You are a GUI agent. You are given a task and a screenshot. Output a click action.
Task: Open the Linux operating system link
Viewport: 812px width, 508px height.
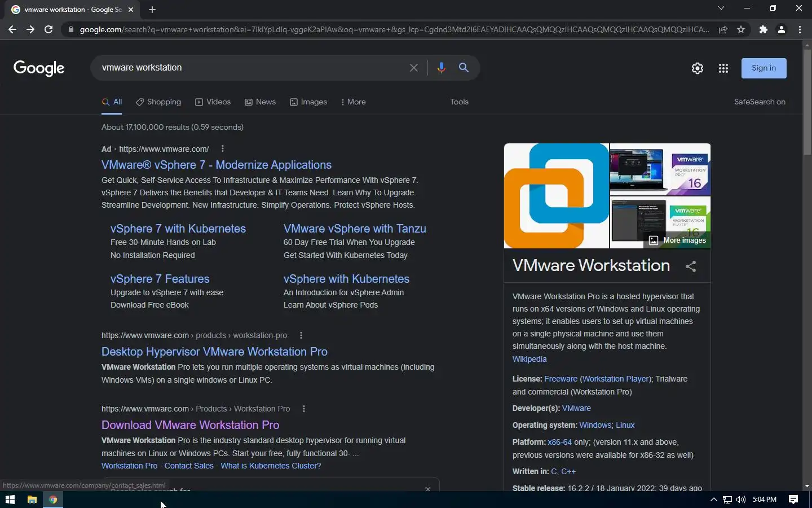click(x=625, y=425)
